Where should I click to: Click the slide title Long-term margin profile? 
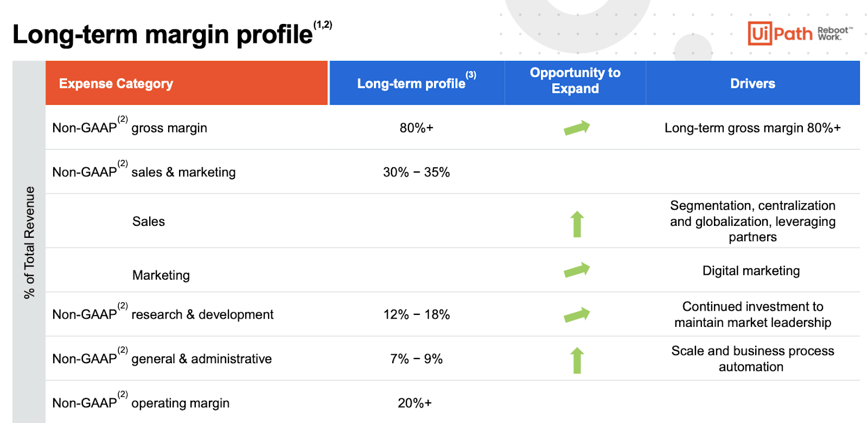point(163,34)
